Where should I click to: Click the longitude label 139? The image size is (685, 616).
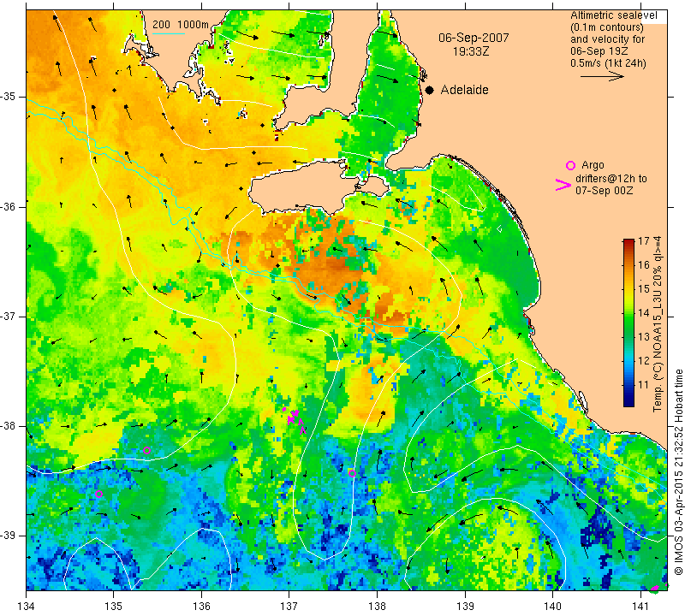pyautogui.click(x=465, y=607)
